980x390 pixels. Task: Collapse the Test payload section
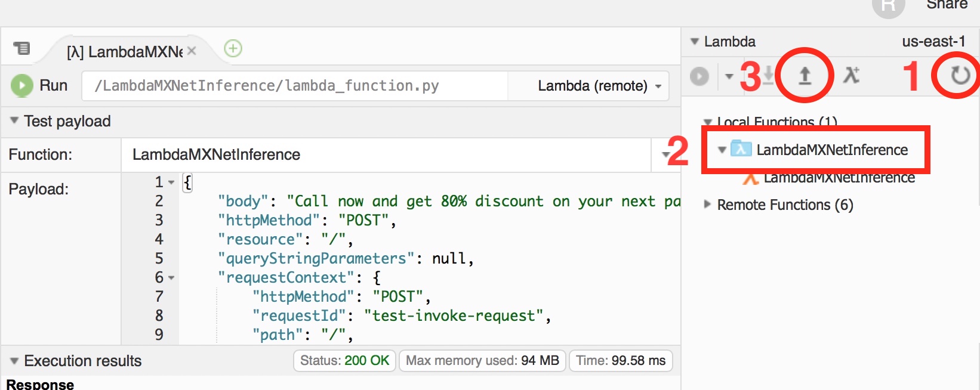point(14,121)
